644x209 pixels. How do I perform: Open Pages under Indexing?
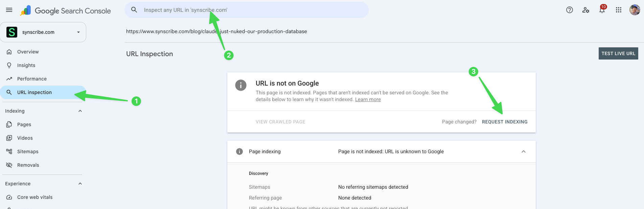click(24, 124)
